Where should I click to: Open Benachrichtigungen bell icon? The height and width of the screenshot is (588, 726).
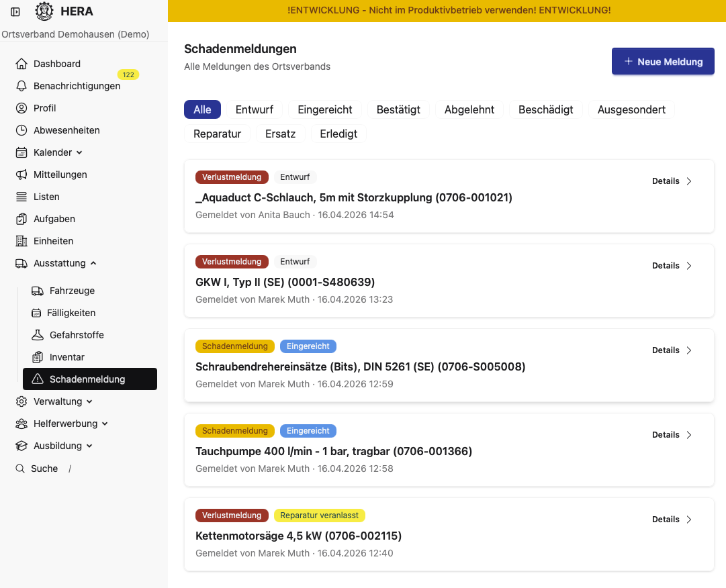coord(21,86)
